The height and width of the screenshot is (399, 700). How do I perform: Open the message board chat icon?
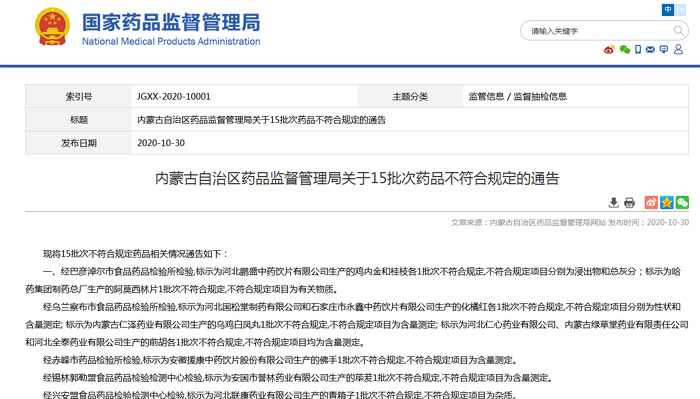click(x=664, y=50)
